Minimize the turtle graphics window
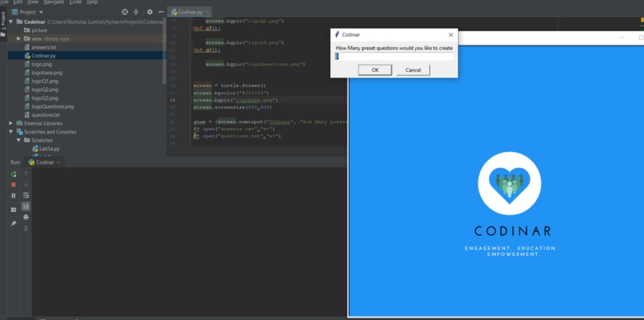 pos(622,38)
